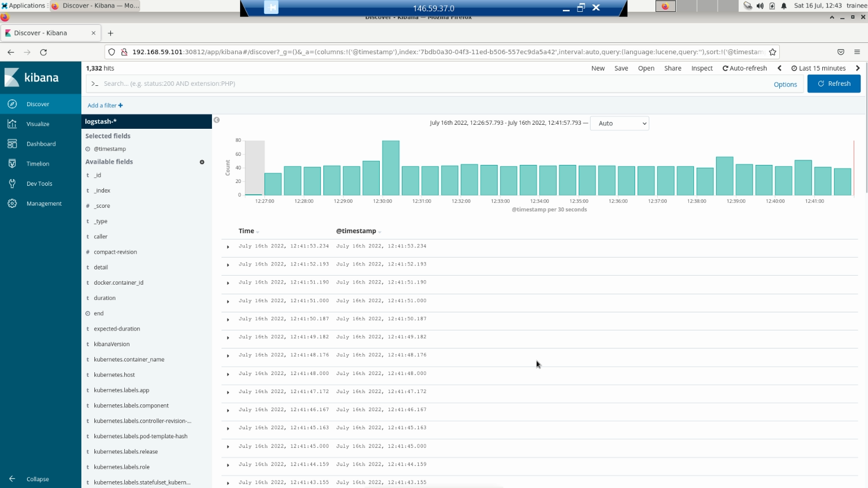Open Management gear in sidebar
The width and height of the screenshot is (868, 488).
pyautogui.click(x=12, y=203)
